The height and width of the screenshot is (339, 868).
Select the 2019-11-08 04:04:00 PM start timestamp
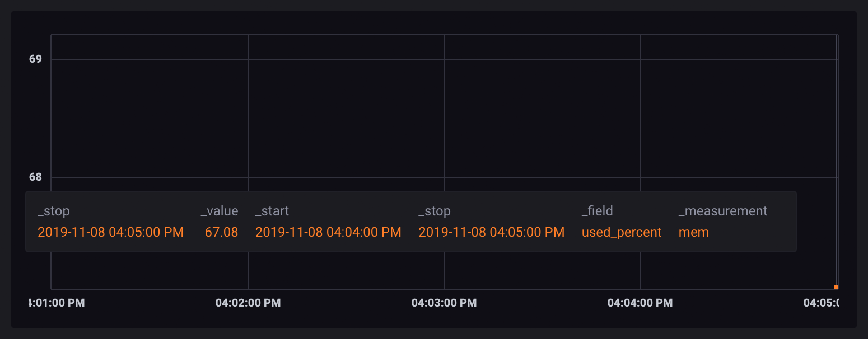(328, 232)
